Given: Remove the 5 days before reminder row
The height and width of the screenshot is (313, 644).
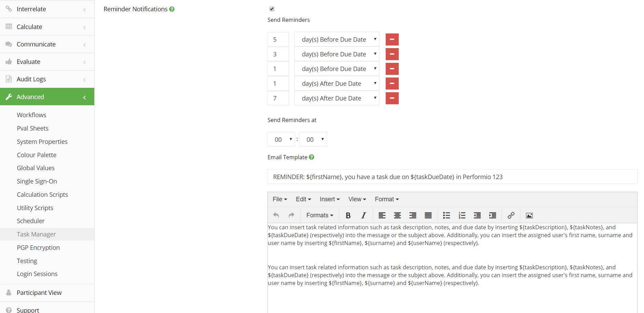Looking at the screenshot, I should (x=392, y=39).
